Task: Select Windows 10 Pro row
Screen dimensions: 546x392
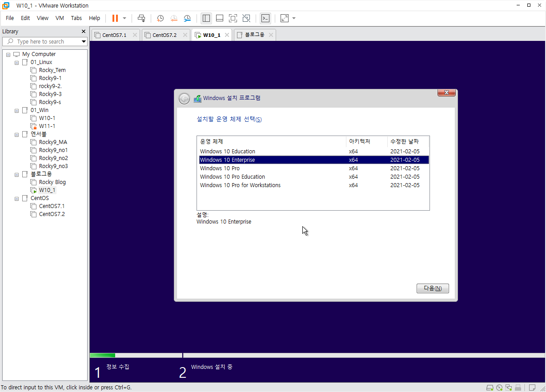Action: pos(314,168)
